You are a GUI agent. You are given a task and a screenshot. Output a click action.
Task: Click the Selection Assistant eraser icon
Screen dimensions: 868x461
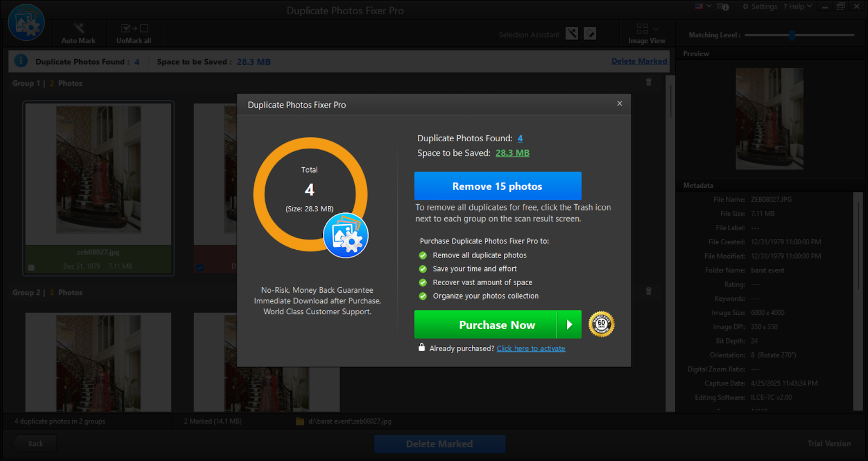pos(590,34)
